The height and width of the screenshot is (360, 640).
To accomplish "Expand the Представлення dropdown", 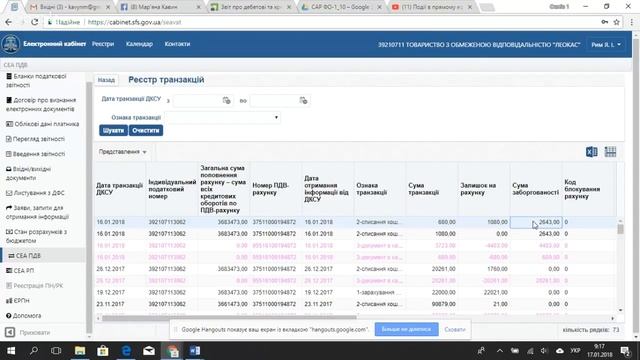I will coord(122,152).
